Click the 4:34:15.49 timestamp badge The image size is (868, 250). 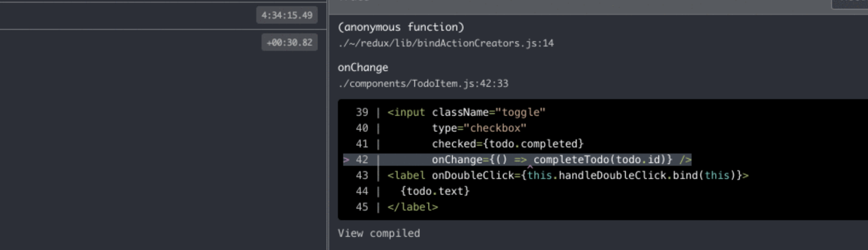coord(287,15)
